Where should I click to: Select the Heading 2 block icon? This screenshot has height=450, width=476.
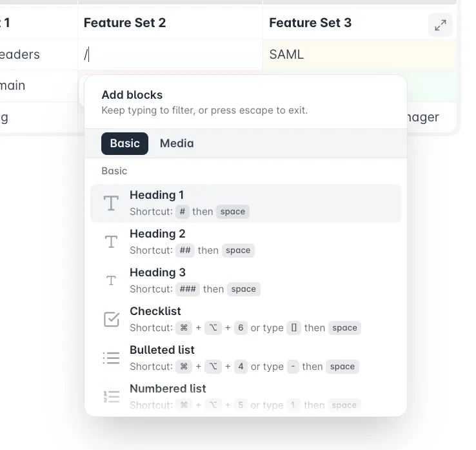(111, 242)
